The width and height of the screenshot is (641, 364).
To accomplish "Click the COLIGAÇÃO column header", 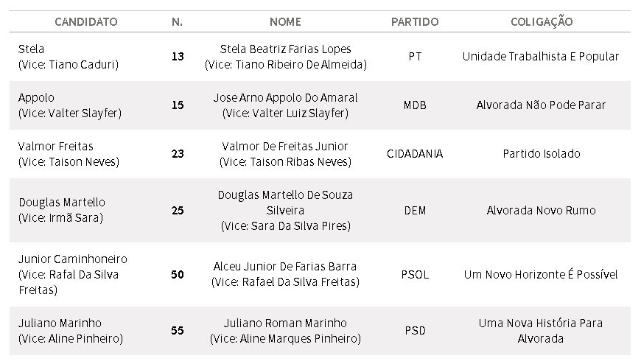I will coord(542,21).
